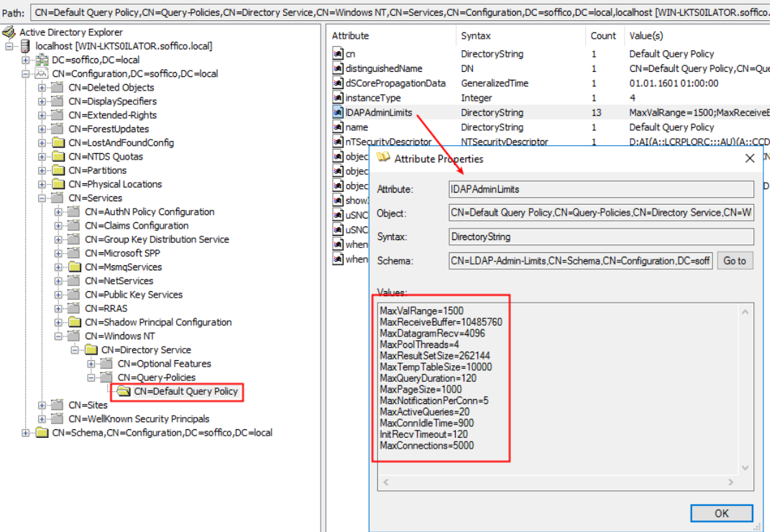This screenshot has width=772, height=532.
Task: Click the Values list scroll-down arrow
Action: point(745,467)
